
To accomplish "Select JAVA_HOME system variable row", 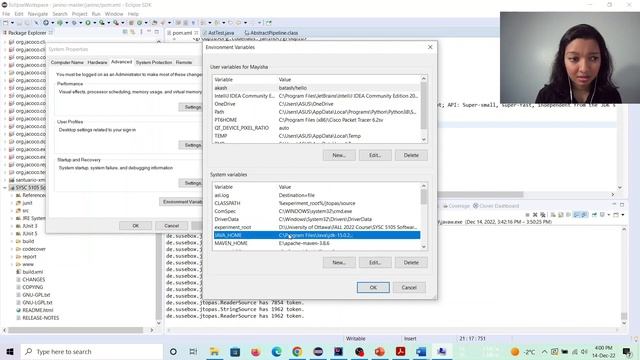I will [x=317, y=235].
